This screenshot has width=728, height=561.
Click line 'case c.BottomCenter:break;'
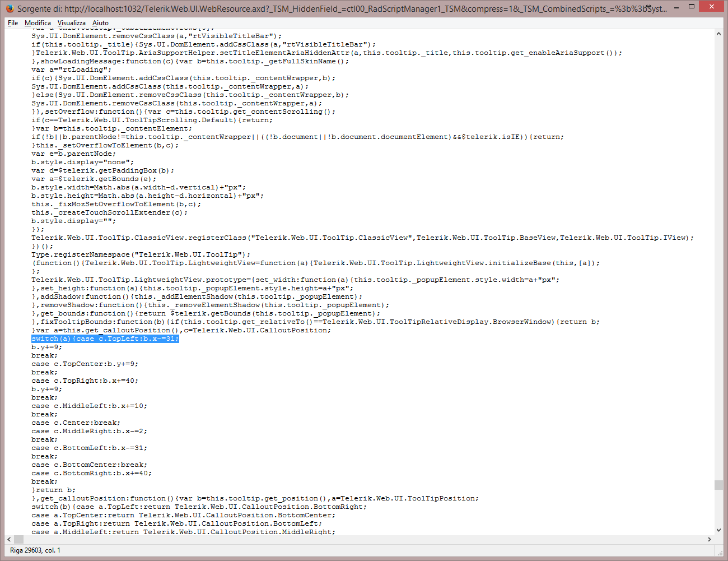[89, 465]
